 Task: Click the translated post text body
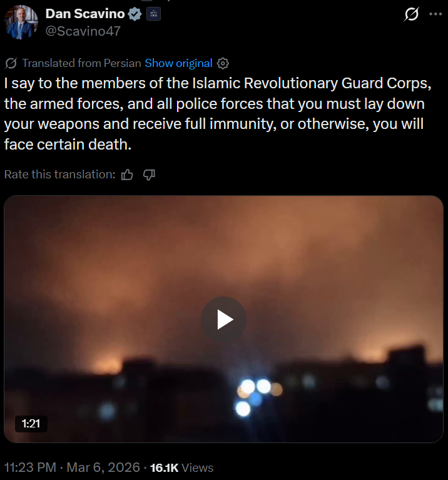(213, 113)
